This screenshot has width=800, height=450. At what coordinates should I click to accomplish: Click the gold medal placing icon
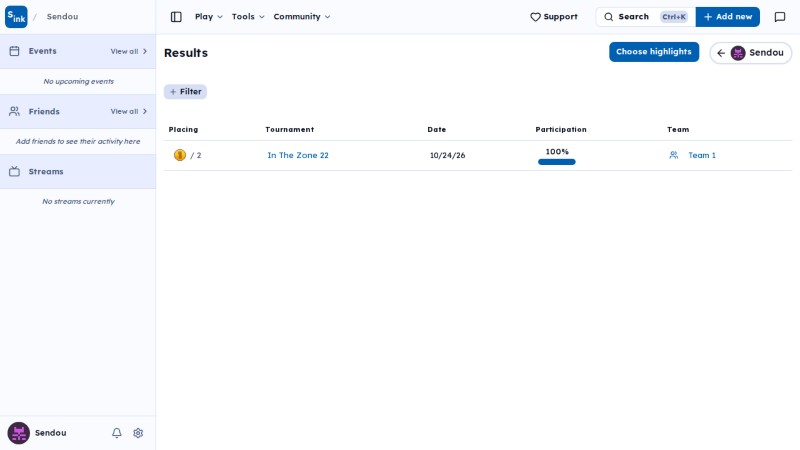pyautogui.click(x=180, y=155)
